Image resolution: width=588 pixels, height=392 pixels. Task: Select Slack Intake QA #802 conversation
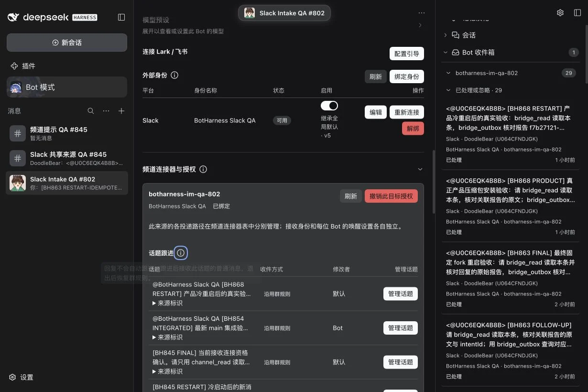67,183
